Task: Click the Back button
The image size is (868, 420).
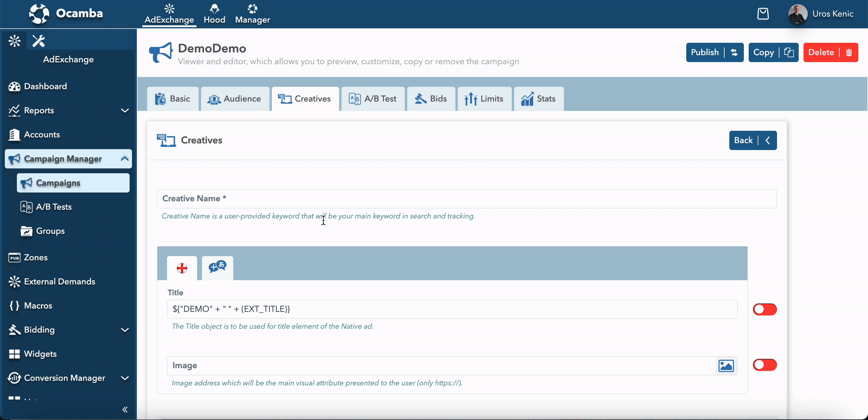Action: (753, 140)
